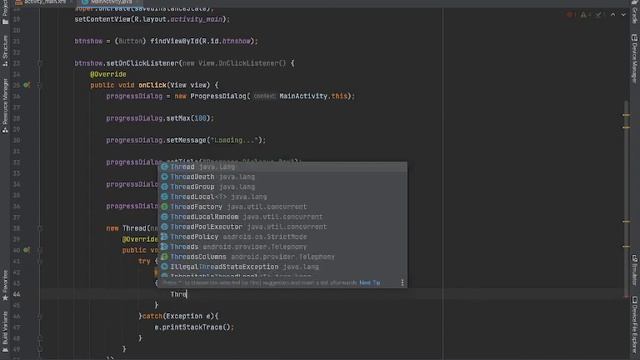This screenshot has height=360, width=640.
Task: Click fold end marker on line 48
Action: coord(40,338)
